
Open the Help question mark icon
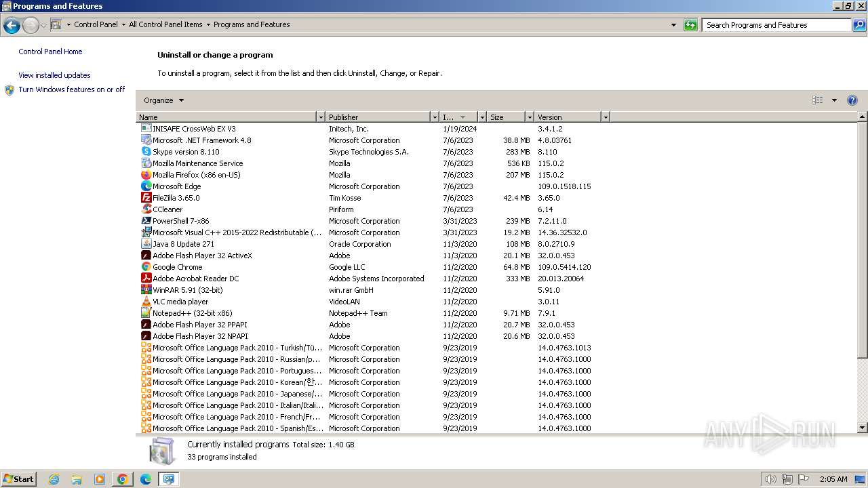[x=852, y=100]
